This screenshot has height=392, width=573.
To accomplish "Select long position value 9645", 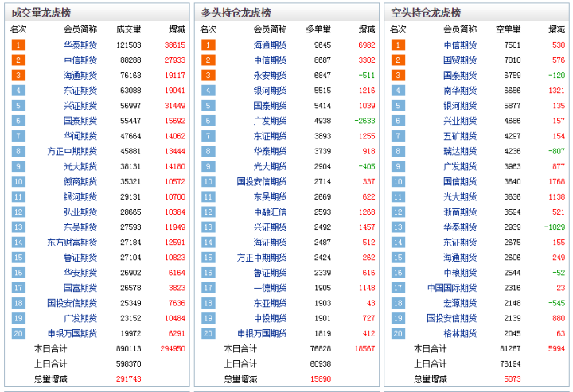I will point(322,45).
